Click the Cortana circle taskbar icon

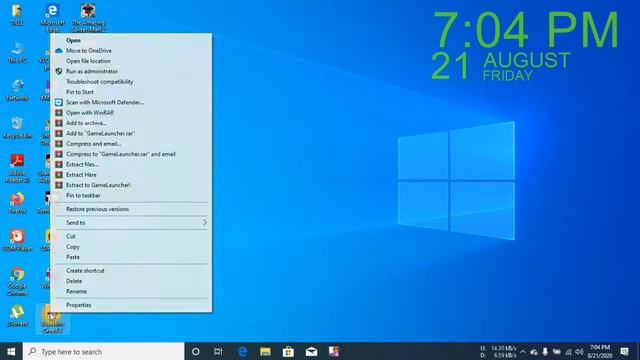196,351
